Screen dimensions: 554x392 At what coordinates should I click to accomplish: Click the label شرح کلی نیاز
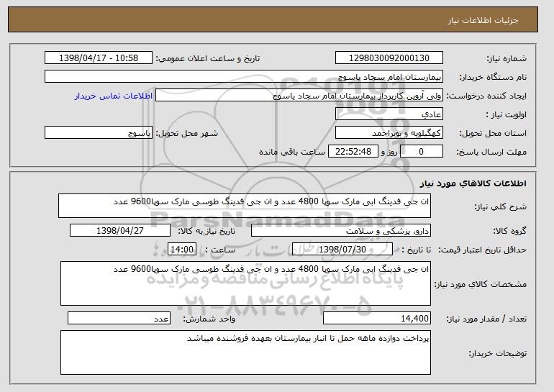tap(500, 206)
